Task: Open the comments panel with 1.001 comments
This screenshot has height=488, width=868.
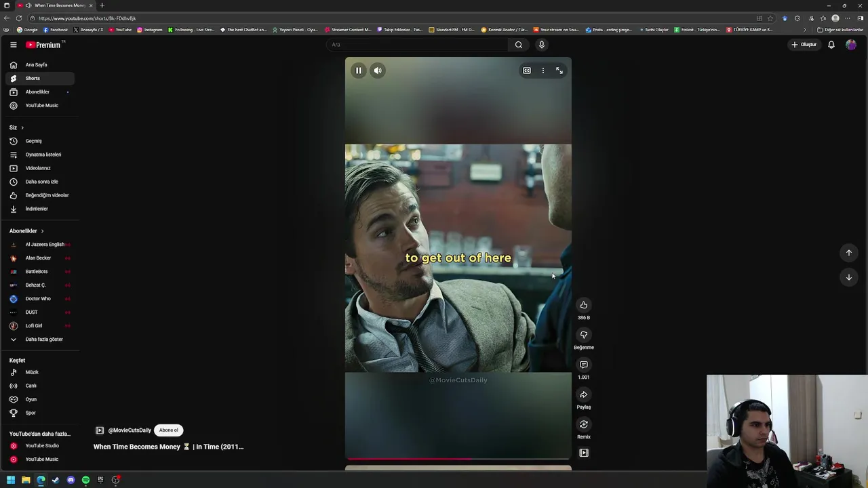Action: point(584,365)
